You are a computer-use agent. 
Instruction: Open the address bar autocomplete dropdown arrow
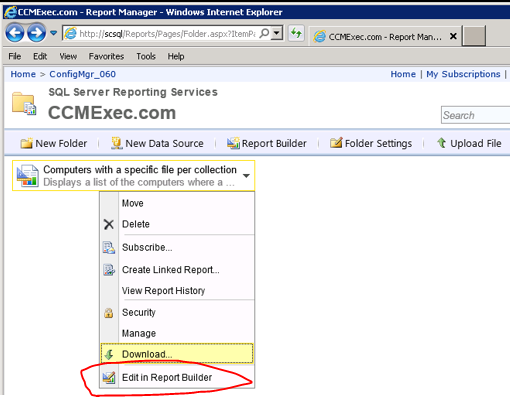277,33
